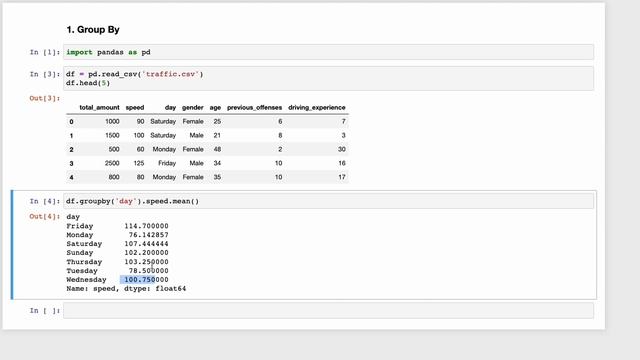The width and height of the screenshot is (640, 360).
Task: Click driving_experience value 30 in row 2
Action: [x=342, y=149]
